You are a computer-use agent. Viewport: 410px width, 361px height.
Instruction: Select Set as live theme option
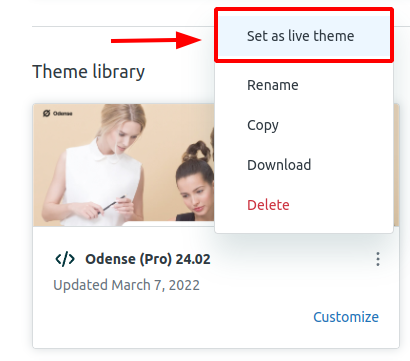pos(304,36)
